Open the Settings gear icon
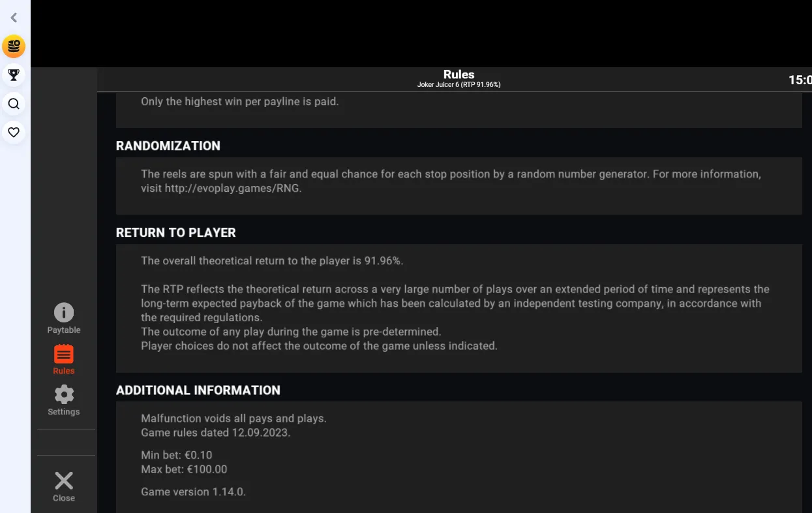812x513 pixels. tap(64, 395)
